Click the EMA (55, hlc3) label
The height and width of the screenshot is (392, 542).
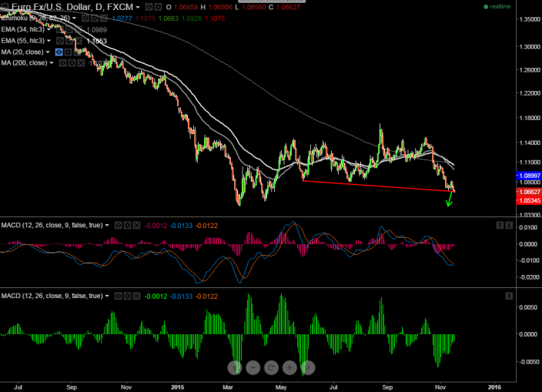[x=23, y=41]
